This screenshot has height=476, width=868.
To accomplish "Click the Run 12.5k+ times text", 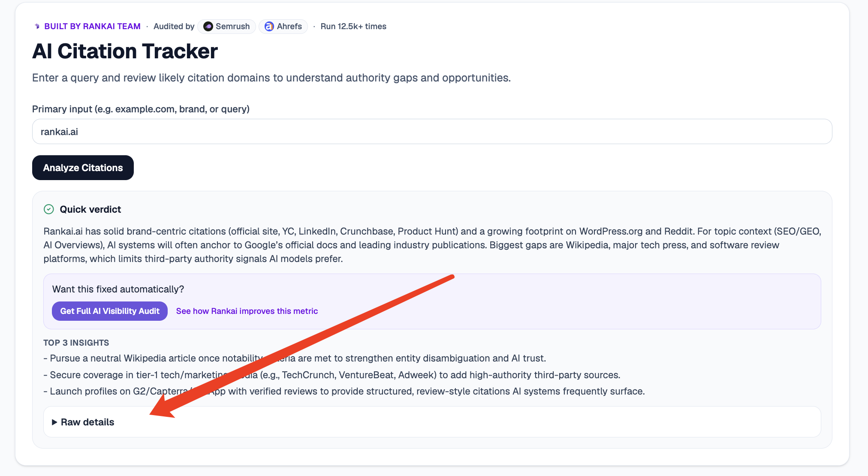I will point(353,26).
